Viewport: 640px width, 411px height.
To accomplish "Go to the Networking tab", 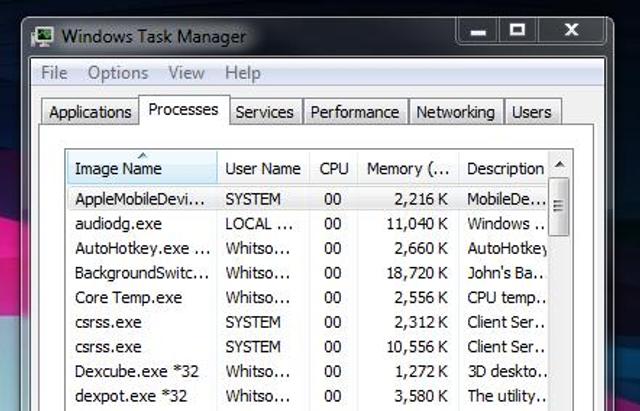I will click(456, 112).
